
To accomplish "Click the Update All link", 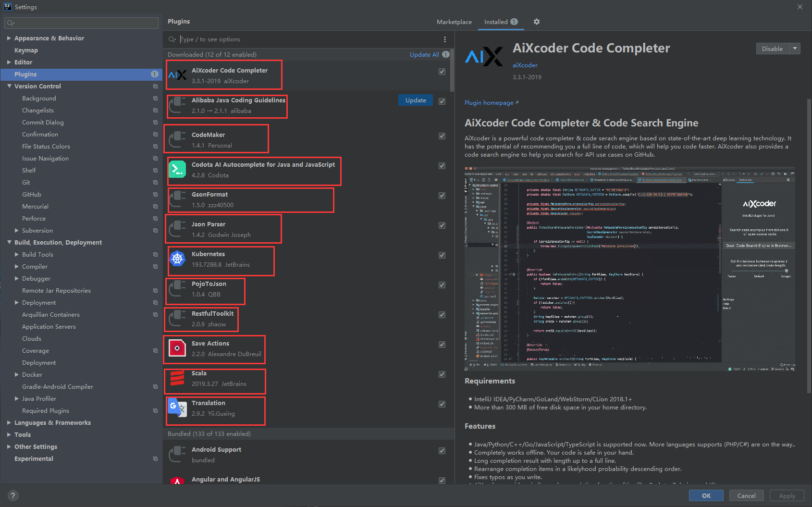I will (424, 54).
